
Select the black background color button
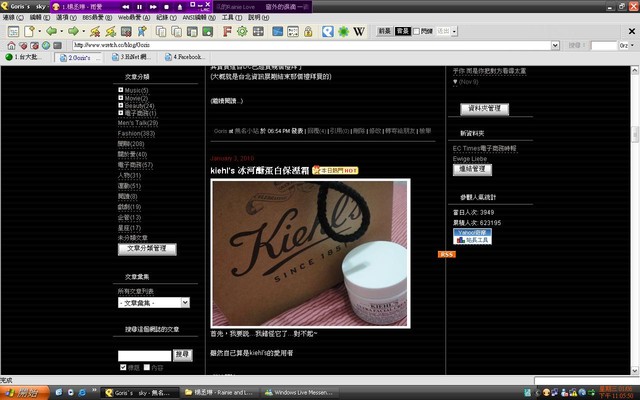(402, 31)
